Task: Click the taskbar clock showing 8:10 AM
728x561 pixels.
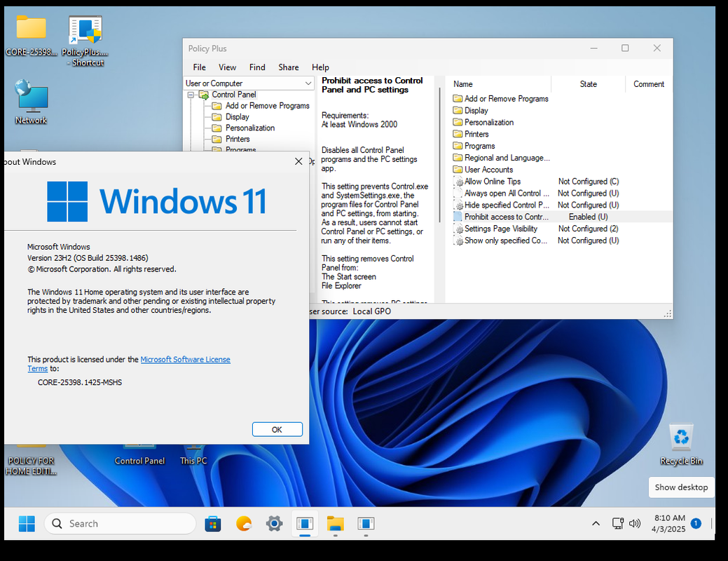Action: [x=669, y=523]
